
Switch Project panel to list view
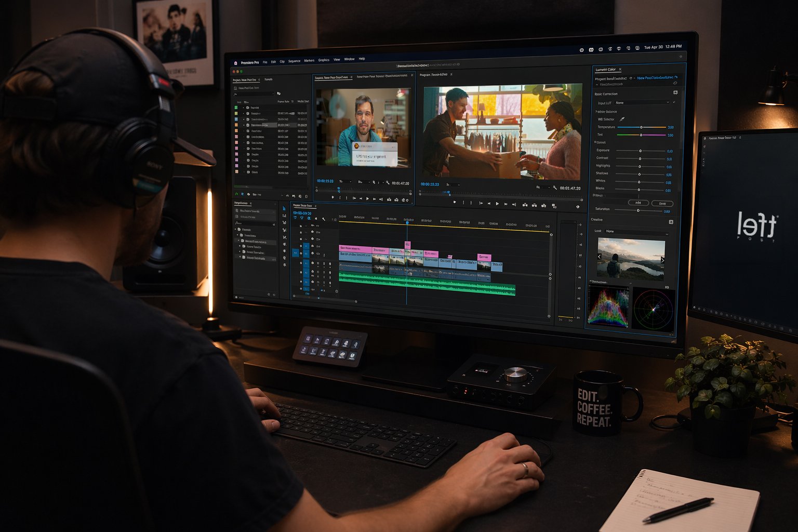[243, 194]
